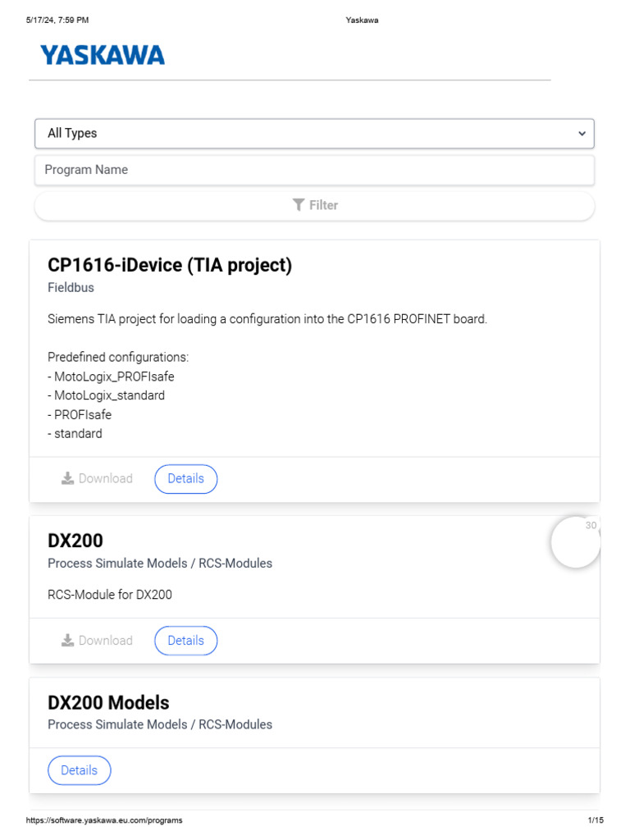Select the DX200 Models heading
Image resolution: width=630 pixels, height=840 pixels.
tap(108, 702)
